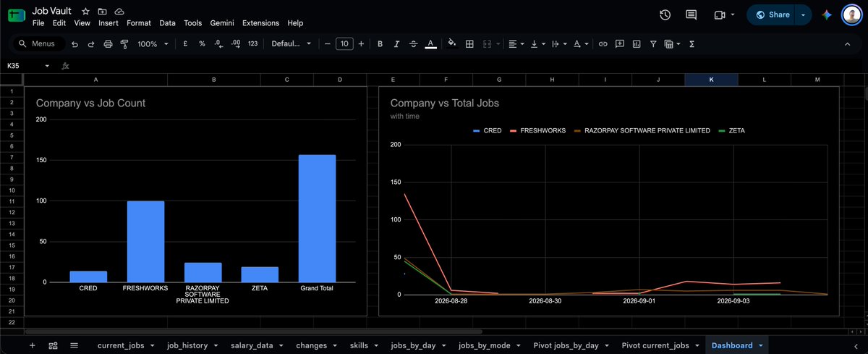The image size is (868, 354).
Task: Click the K35 name box
Action: click(x=22, y=66)
